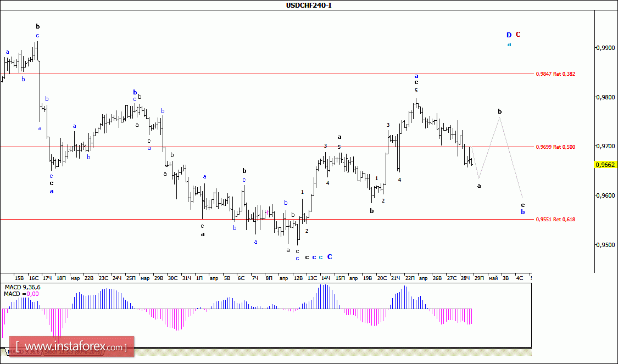618x364 pixels.
Task: Click the 14Ч date on time axis
Action: tap(326, 278)
